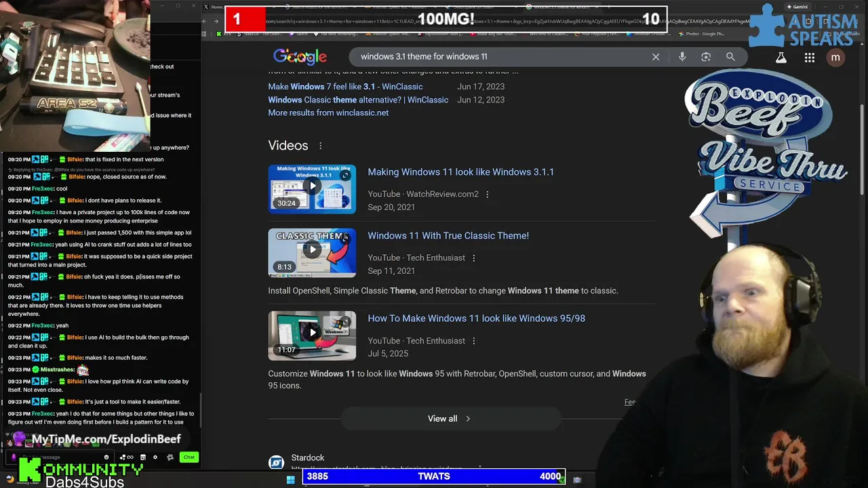This screenshot has height=488, width=868.
Task: Open "Make Windows 7 feel like 3.1" link
Action: tap(345, 87)
